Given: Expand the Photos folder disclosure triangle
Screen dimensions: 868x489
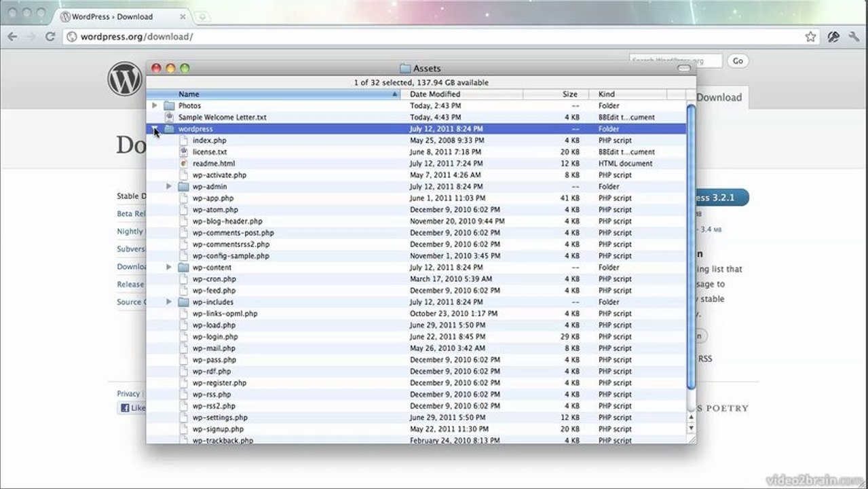Looking at the screenshot, I should [155, 106].
